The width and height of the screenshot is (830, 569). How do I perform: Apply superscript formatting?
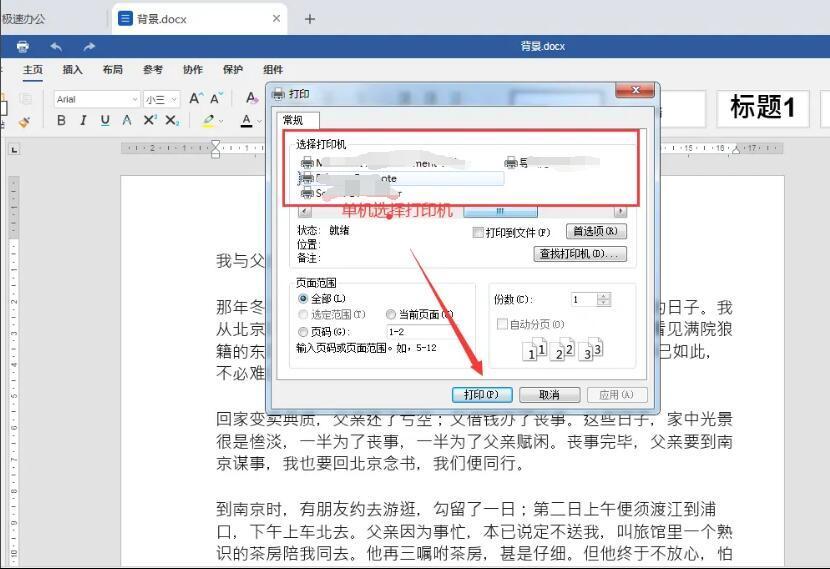[x=149, y=120]
